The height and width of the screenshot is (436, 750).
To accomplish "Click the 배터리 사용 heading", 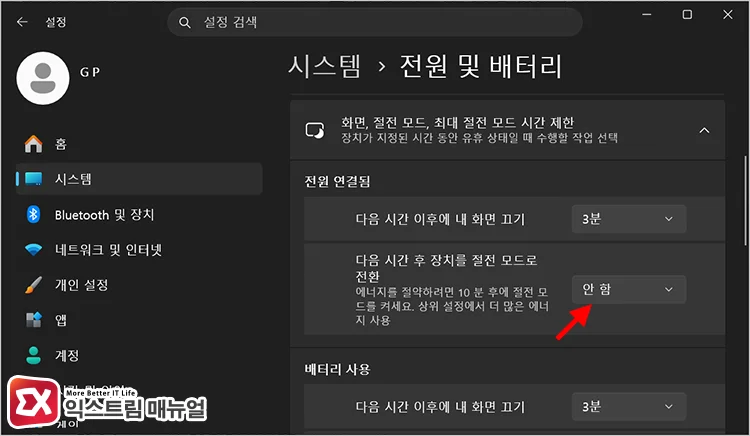I will (337, 369).
